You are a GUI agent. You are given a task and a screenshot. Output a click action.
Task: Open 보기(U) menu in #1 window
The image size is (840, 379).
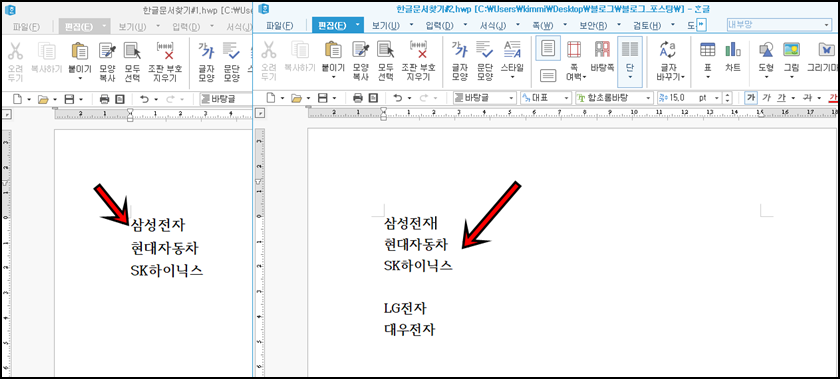(x=131, y=26)
